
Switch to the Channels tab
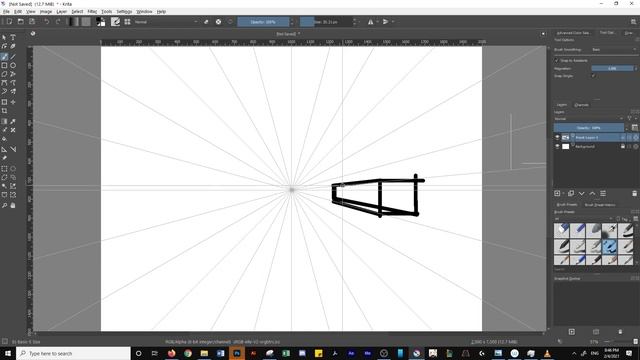click(582, 105)
